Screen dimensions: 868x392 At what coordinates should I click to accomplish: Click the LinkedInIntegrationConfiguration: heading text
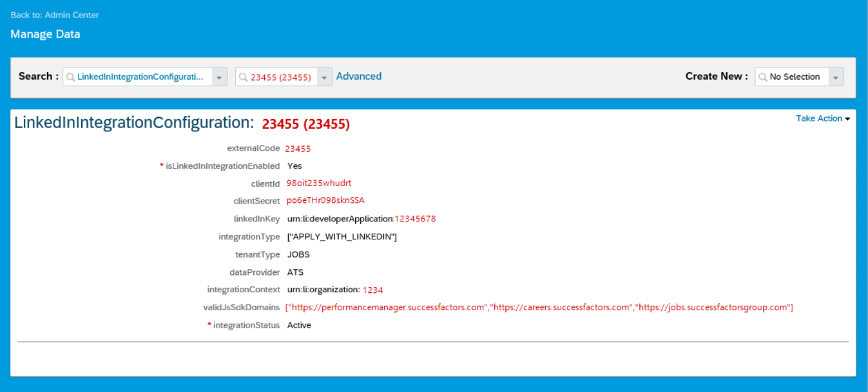tap(134, 124)
